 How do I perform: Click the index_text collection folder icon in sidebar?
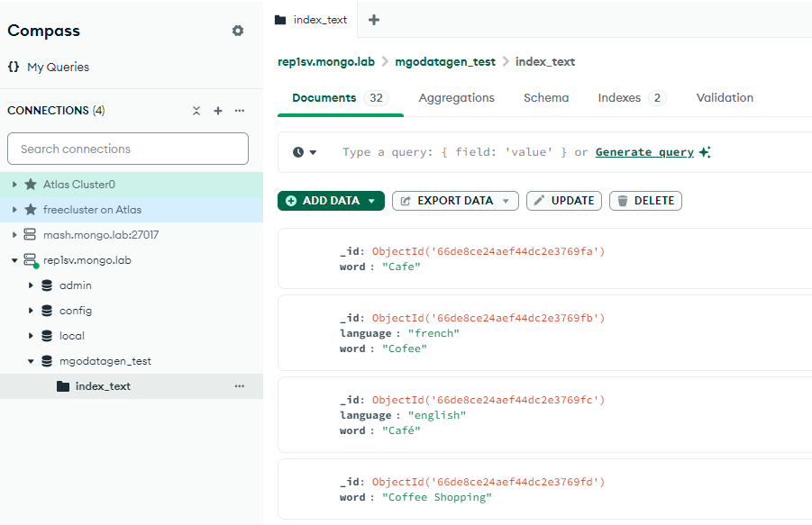point(63,385)
